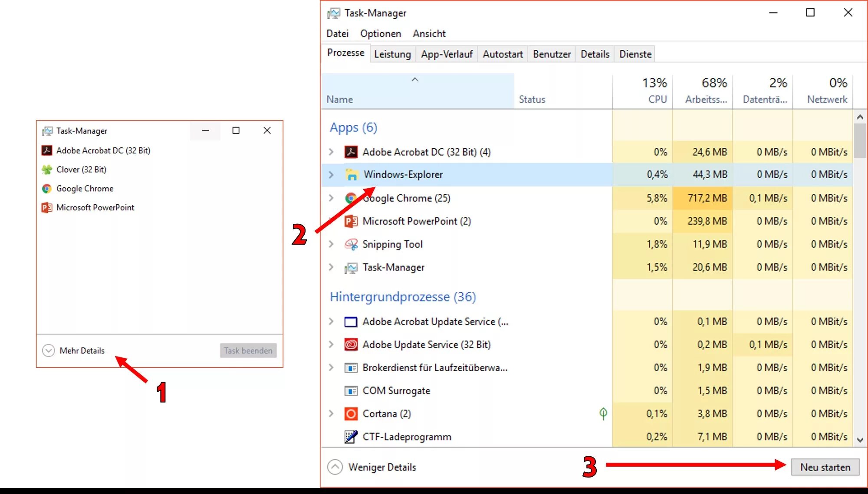Click the Task beenden button
The image size is (868, 494).
click(248, 350)
